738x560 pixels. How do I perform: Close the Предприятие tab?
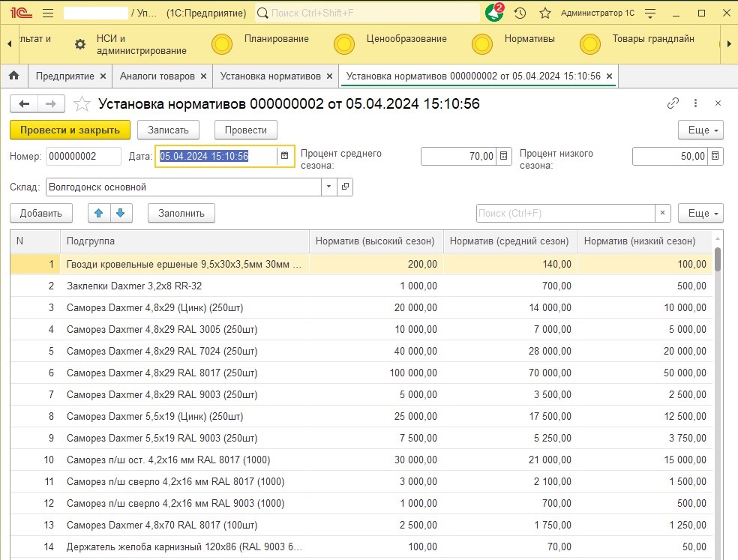(x=103, y=76)
